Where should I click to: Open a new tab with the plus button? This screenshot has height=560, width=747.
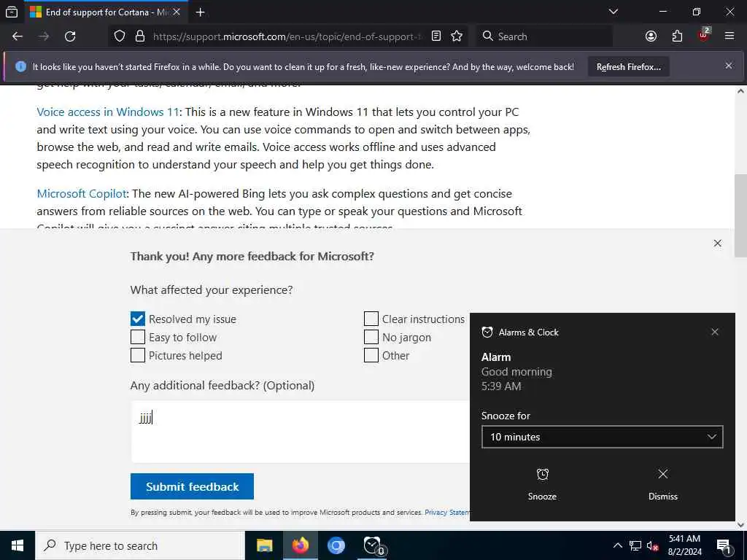(x=200, y=12)
